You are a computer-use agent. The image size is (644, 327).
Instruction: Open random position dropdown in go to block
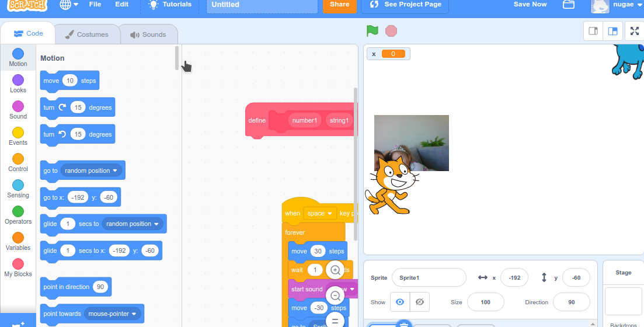91,171
